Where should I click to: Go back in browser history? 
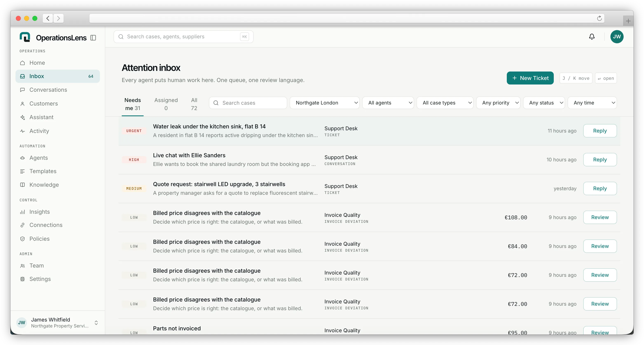tap(48, 18)
